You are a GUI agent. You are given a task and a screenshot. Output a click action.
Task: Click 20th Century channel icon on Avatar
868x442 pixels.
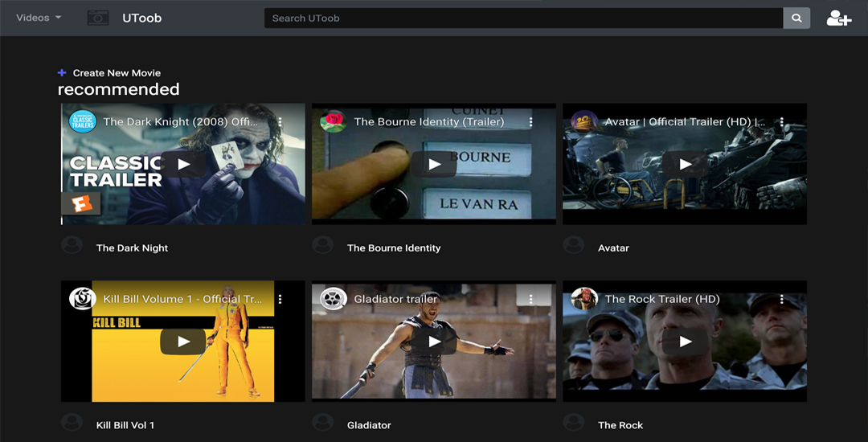tap(584, 121)
